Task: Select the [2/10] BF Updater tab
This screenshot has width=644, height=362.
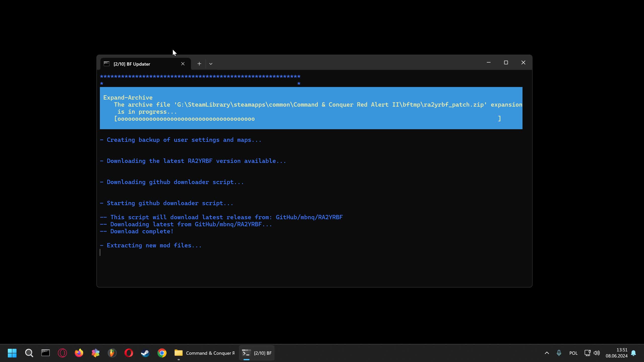Action: click(145, 64)
